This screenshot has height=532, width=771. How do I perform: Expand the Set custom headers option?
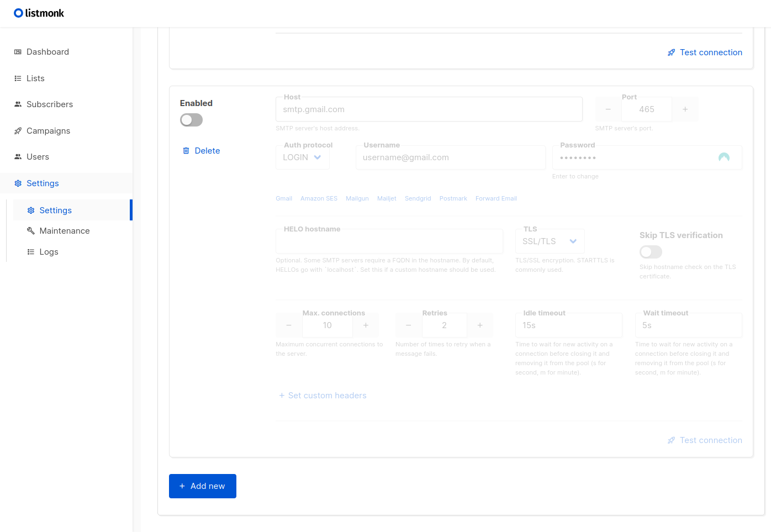(x=323, y=396)
